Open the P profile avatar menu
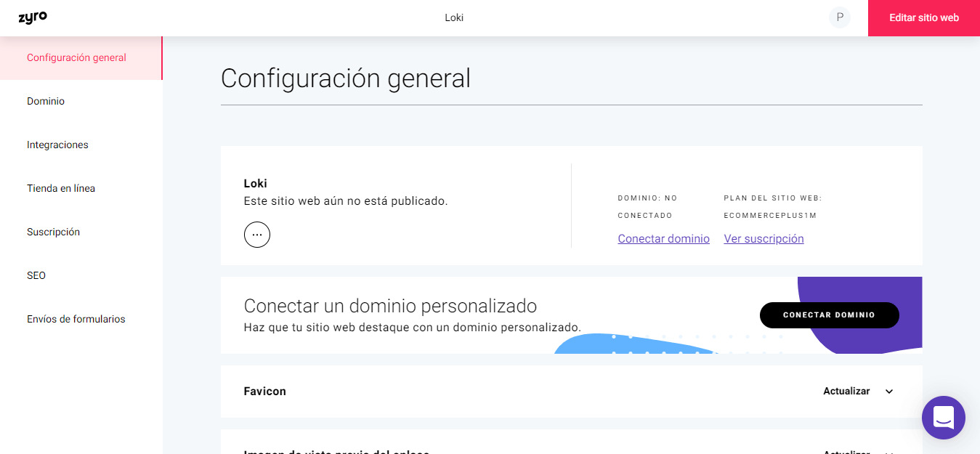 [x=839, y=17]
